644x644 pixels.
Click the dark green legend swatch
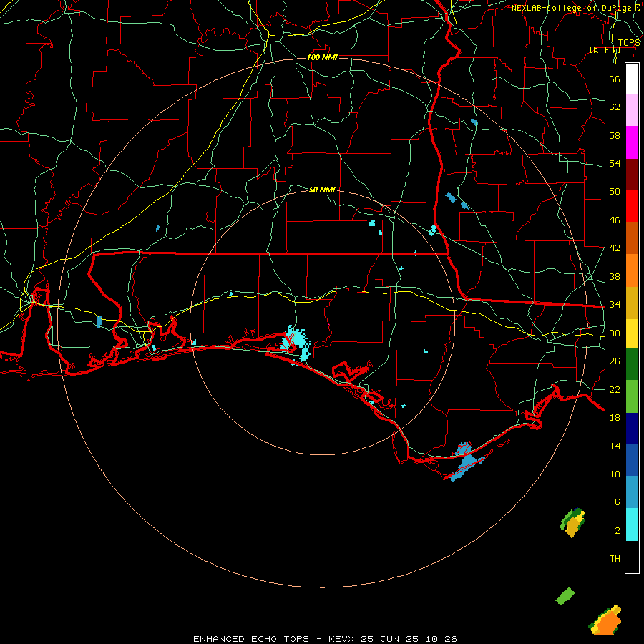pyautogui.click(x=632, y=364)
